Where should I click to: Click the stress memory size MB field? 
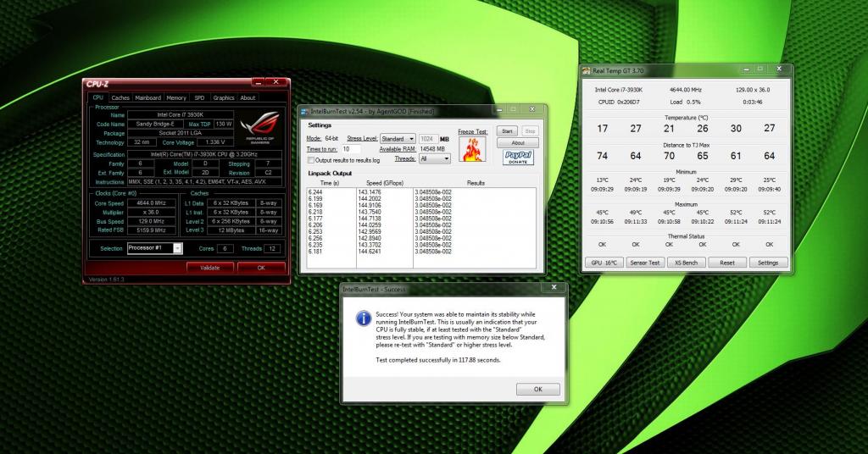(428, 139)
